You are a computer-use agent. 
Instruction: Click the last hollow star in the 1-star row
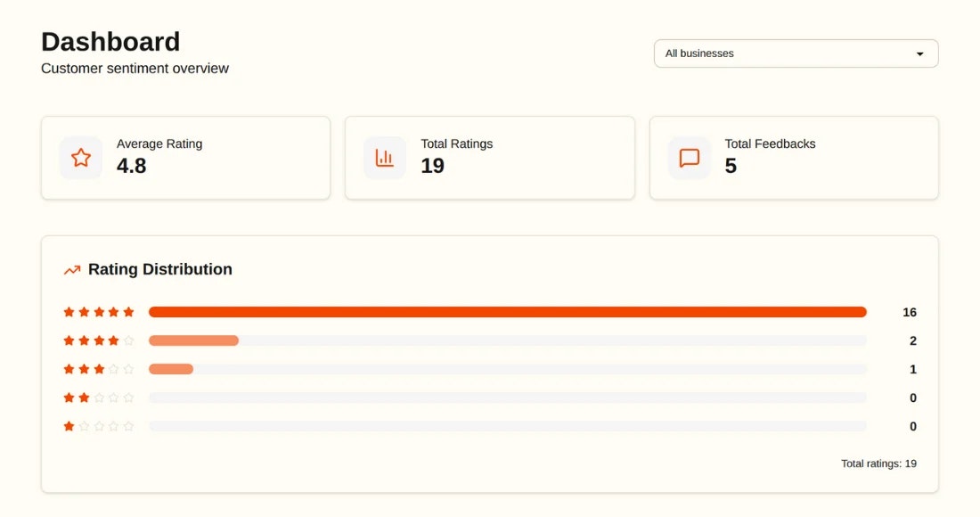[x=129, y=426]
